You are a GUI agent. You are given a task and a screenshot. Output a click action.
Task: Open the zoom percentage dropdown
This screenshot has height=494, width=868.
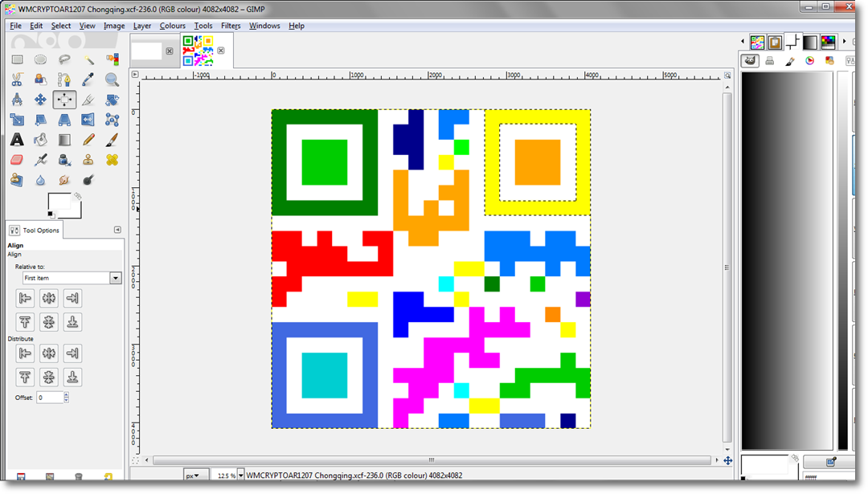[241, 476]
